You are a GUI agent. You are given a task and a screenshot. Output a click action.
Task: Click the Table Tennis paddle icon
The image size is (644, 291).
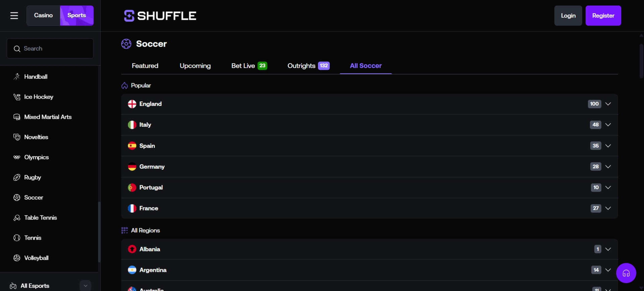coord(17,218)
